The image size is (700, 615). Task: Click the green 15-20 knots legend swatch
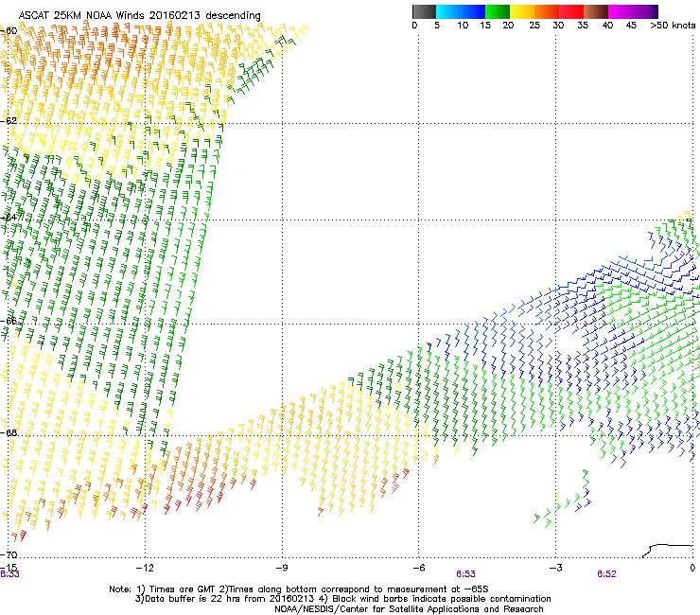pos(498,11)
